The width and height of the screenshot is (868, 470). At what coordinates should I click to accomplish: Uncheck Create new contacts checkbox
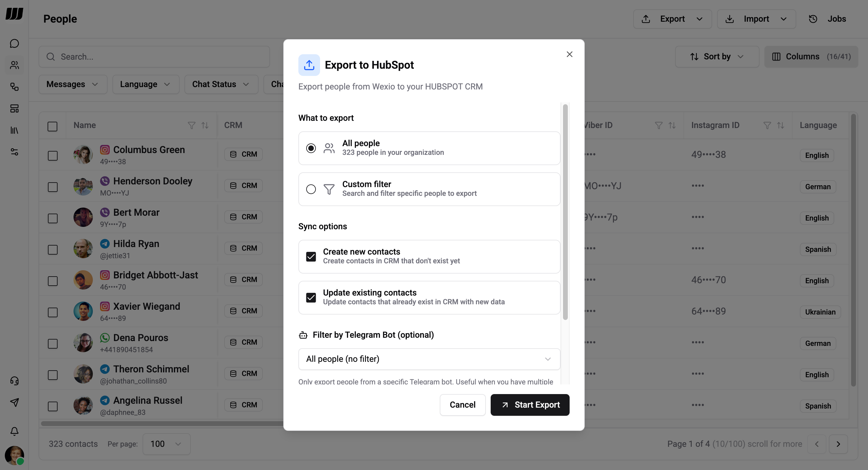click(311, 257)
